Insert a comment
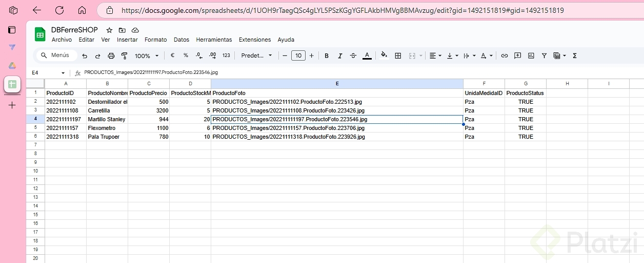This screenshot has width=644, height=263. [518, 55]
